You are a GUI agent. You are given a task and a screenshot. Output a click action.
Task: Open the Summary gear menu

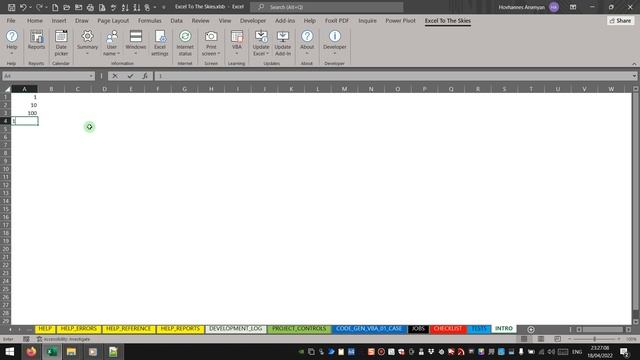click(x=87, y=42)
